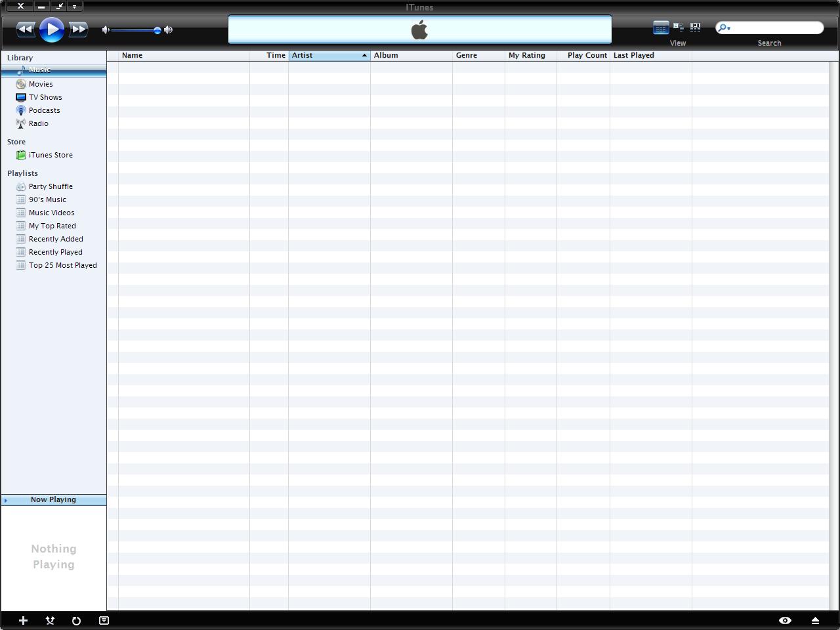Click the Podcasts icon in sidebar
The image size is (840, 630).
[21, 110]
